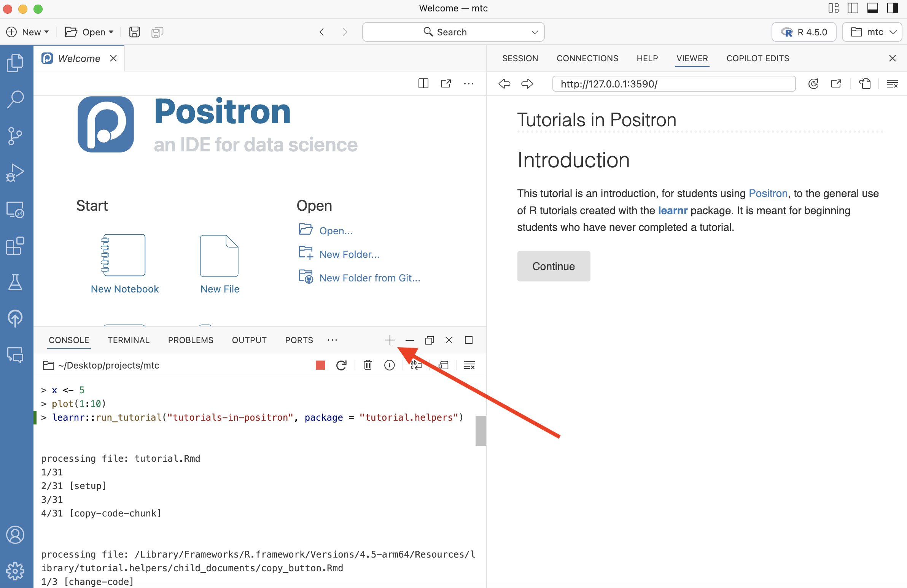Viewport: 907px width, 588px height.
Task: Switch to the Terminal tab
Action: click(129, 340)
